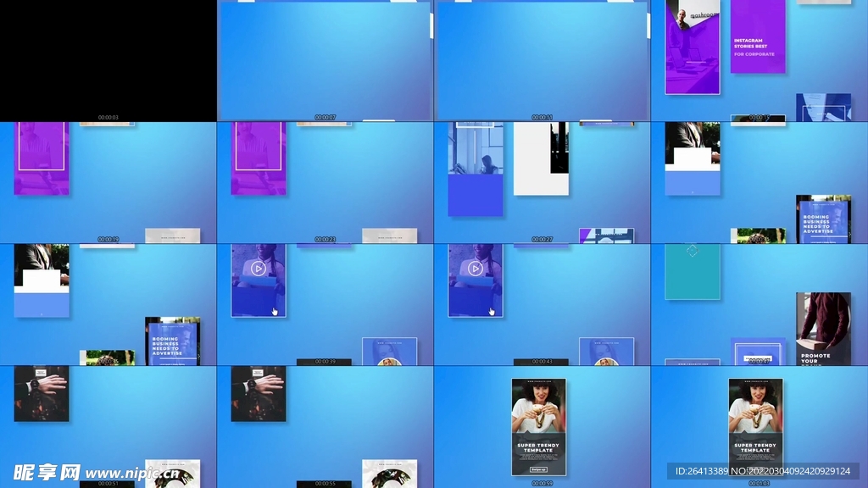Viewport: 868px width, 488px height.
Task: Select the wristwatch story card in the 00:00:51 frame
Action: click(42, 394)
